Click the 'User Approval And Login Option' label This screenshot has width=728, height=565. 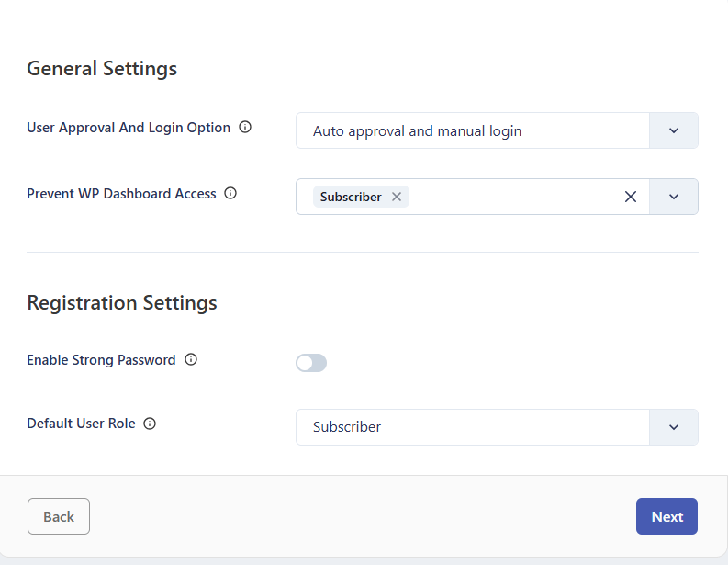129,128
